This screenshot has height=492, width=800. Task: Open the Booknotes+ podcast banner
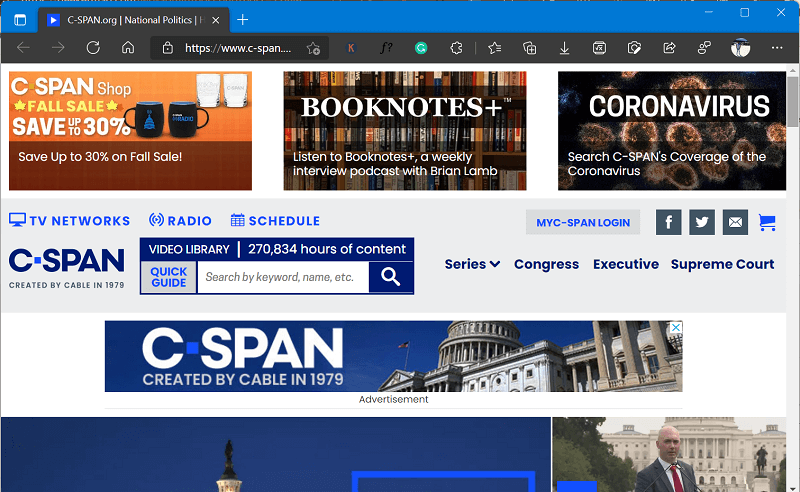coord(405,131)
